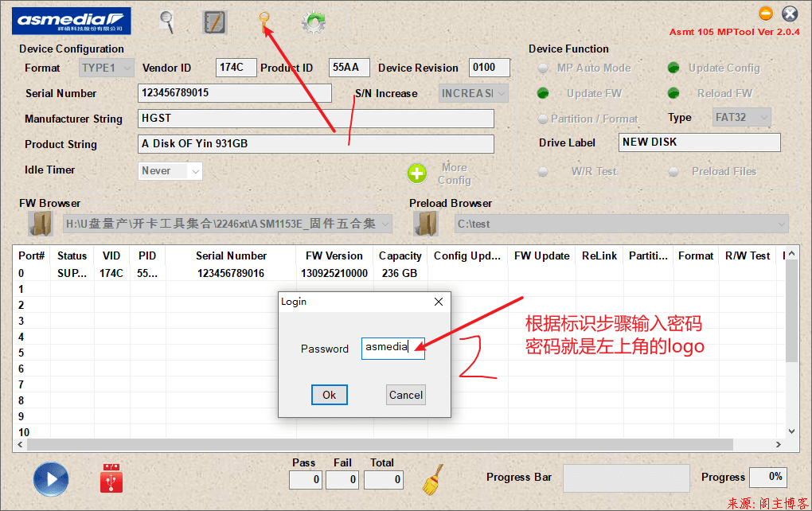Click the Port# column header
The width and height of the screenshot is (812, 511).
point(32,255)
